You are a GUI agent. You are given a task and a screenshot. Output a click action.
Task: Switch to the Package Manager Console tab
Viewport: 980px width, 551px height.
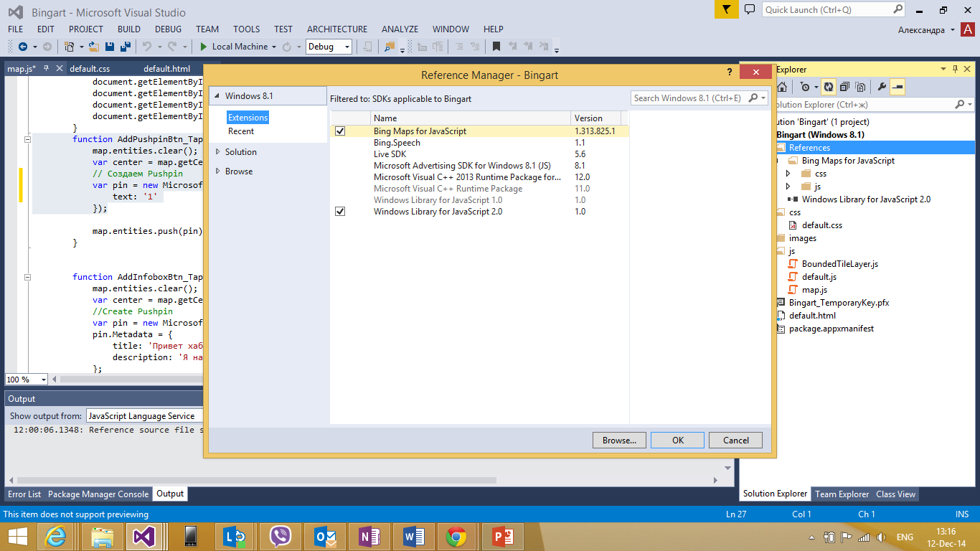98,494
